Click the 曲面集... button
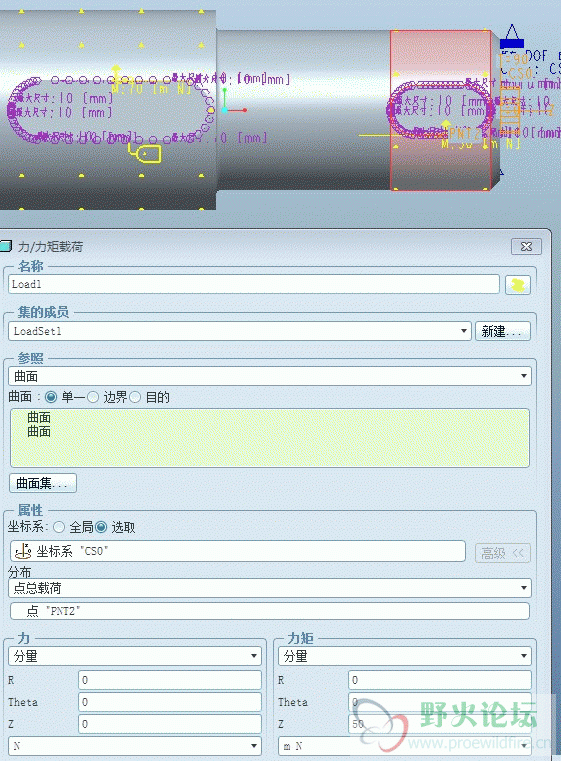 [x=43, y=483]
